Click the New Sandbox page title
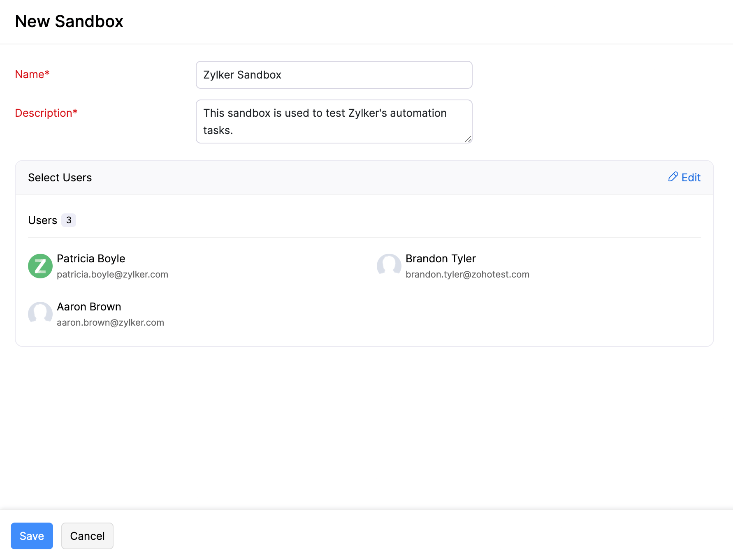733x560 pixels. point(69,21)
